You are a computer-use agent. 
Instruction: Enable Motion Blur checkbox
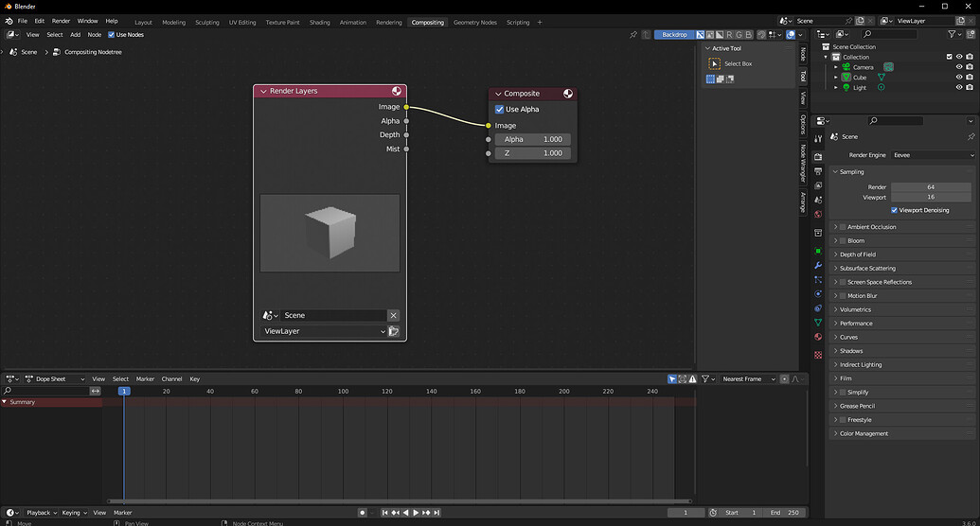843,296
